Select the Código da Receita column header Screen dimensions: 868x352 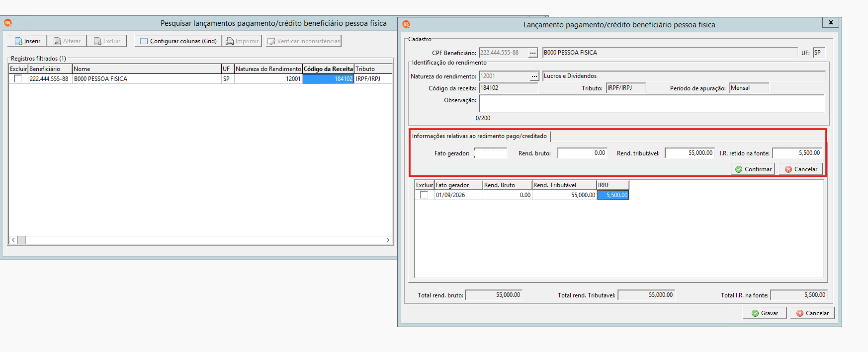328,69
